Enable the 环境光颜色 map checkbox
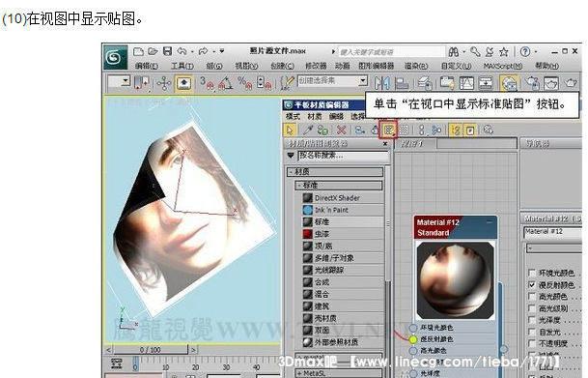This screenshot has width=588, height=378. [x=532, y=273]
